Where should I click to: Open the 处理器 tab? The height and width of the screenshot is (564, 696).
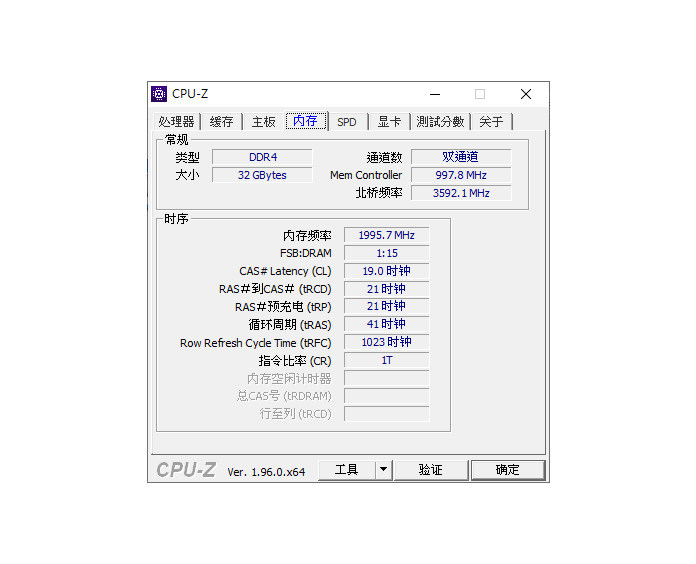click(x=177, y=122)
